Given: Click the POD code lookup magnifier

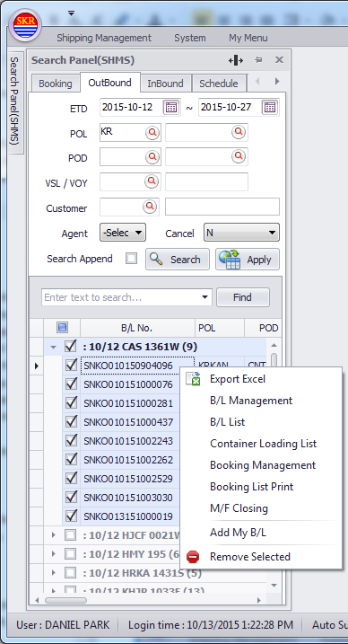Looking at the screenshot, I should [x=152, y=157].
